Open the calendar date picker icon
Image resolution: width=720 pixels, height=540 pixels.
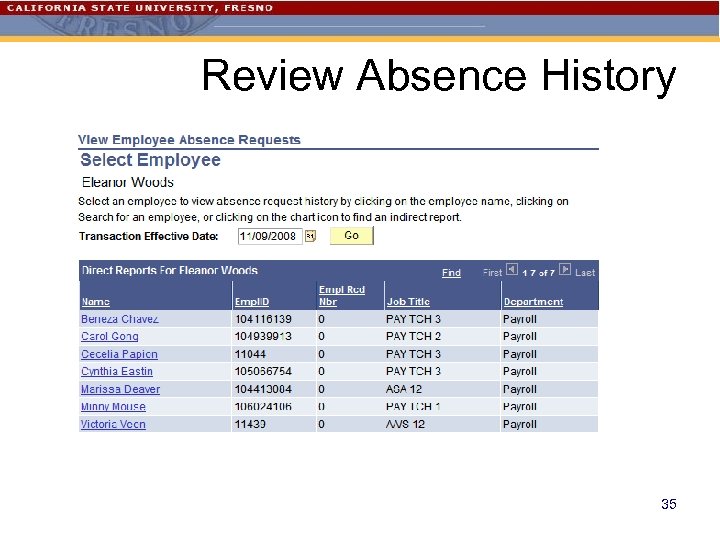(x=310, y=236)
